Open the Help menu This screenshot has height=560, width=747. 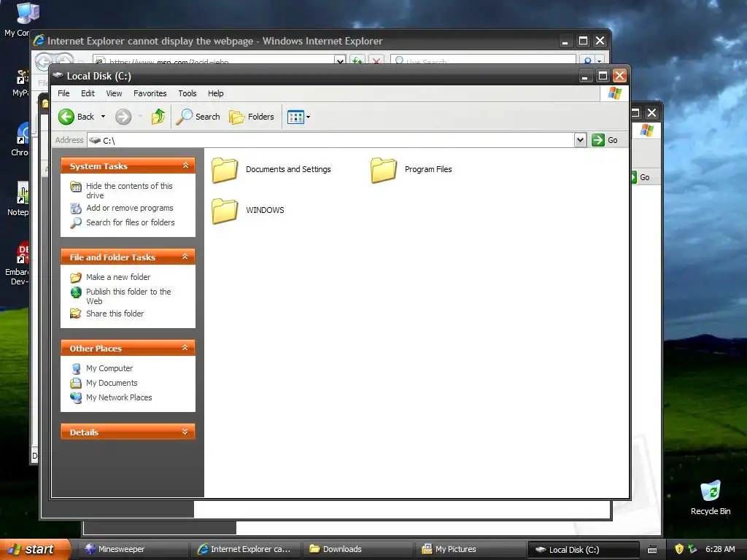tap(215, 93)
